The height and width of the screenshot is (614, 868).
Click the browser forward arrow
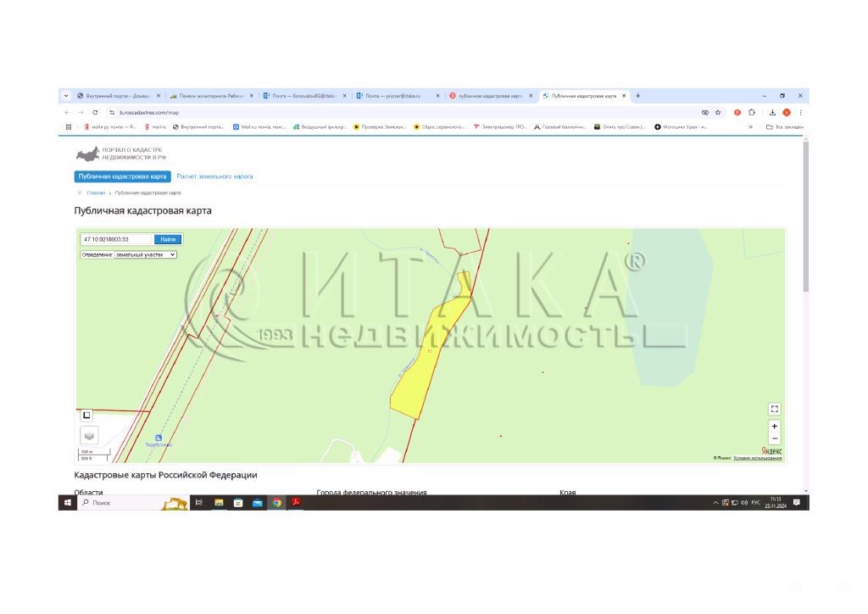(81, 113)
